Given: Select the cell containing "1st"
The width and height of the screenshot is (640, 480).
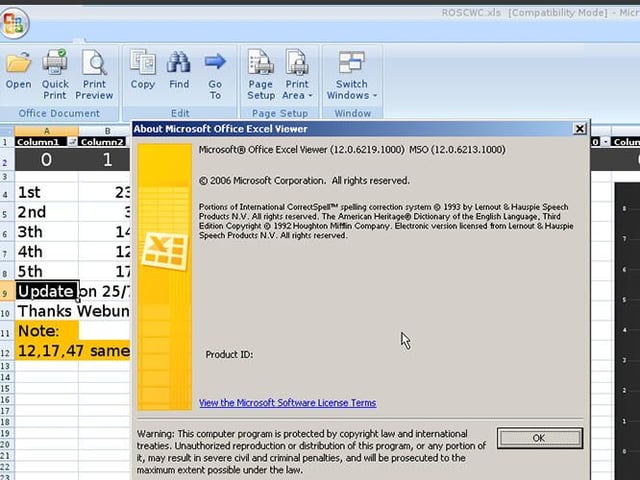Looking at the screenshot, I should (x=47, y=192).
